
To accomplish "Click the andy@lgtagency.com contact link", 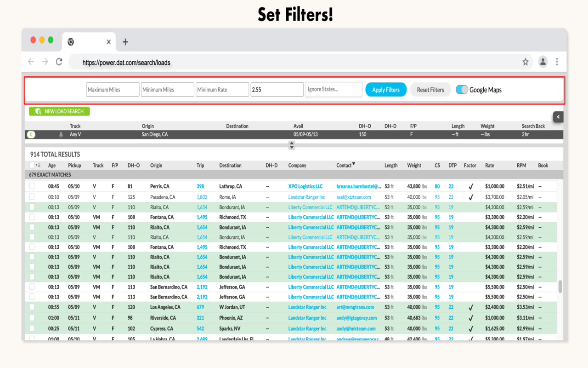I will [356, 318].
